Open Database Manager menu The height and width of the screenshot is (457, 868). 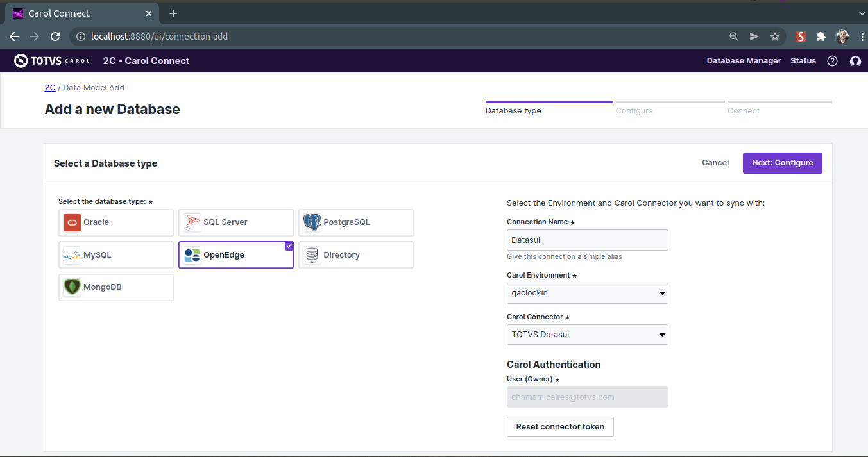(x=744, y=61)
